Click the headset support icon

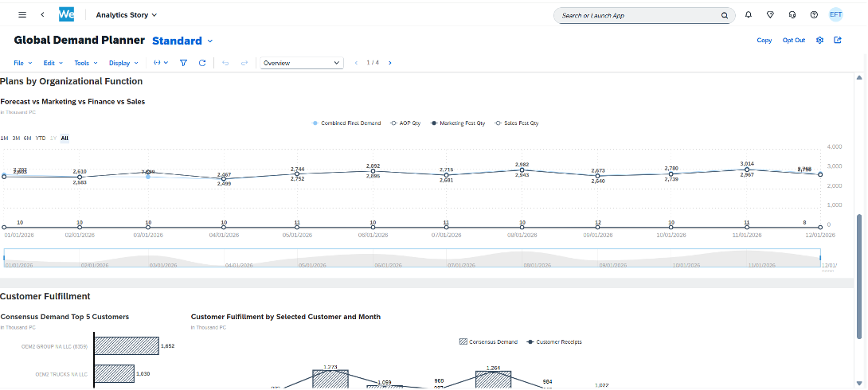pyautogui.click(x=792, y=15)
